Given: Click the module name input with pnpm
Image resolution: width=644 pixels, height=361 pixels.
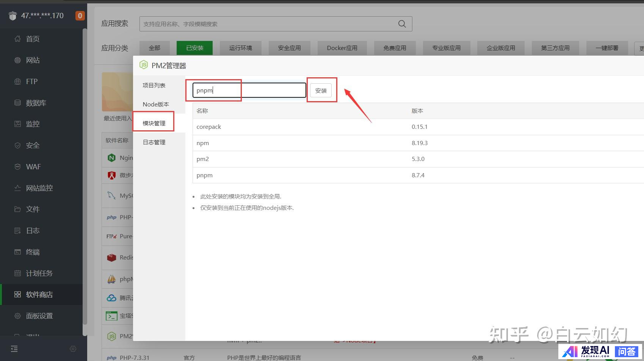Looking at the screenshot, I should coord(249,91).
